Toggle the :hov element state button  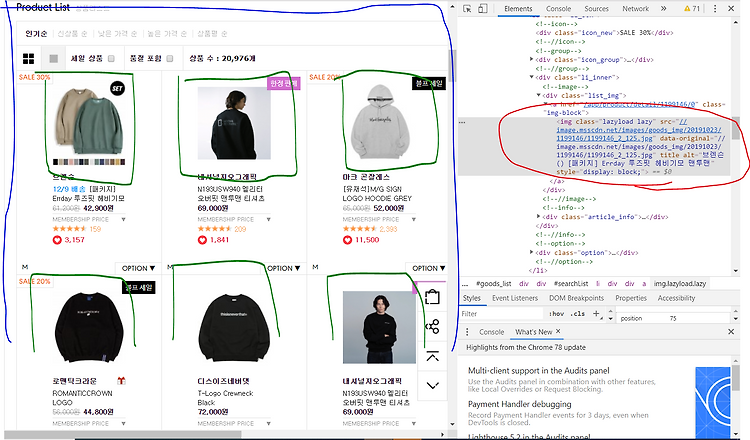tap(557, 314)
